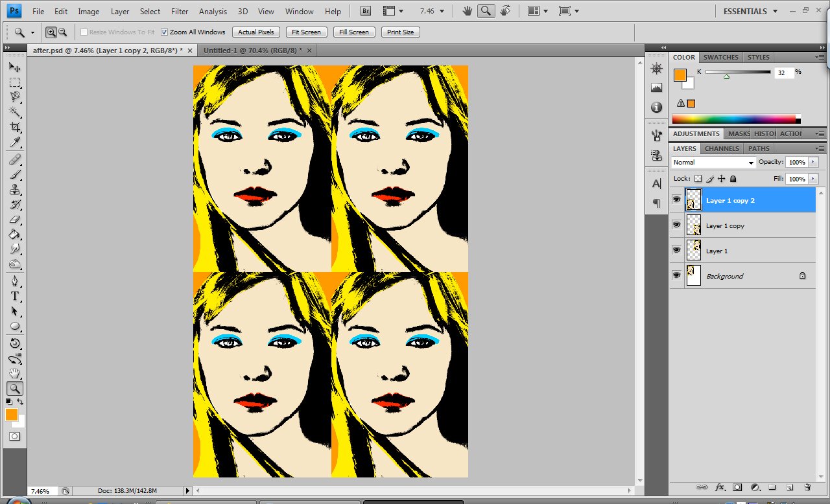This screenshot has height=504, width=830.
Task: Select the Hand tool in toolbox
Action: pos(14,373)
